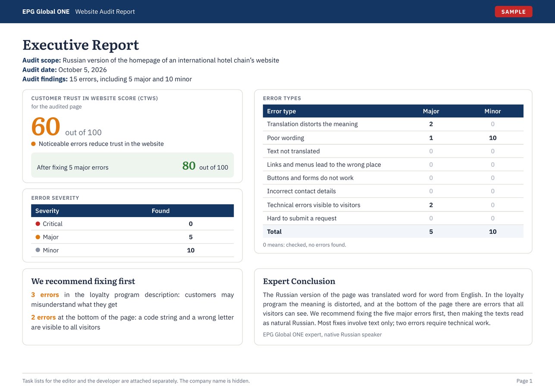555x392 pixels.
Task: Click the 'Translation distorts the meaning' row label
Action: coord(312,124)
